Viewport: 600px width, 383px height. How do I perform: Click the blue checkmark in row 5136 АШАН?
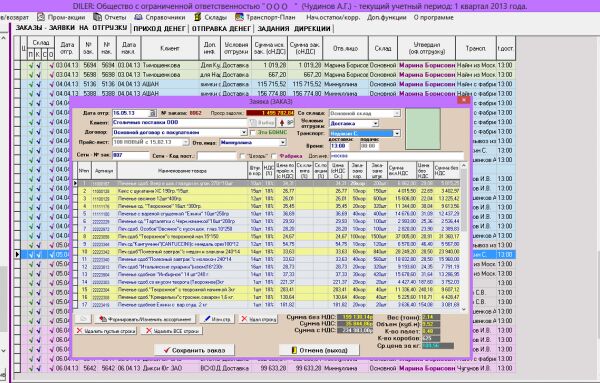(38, 84)
